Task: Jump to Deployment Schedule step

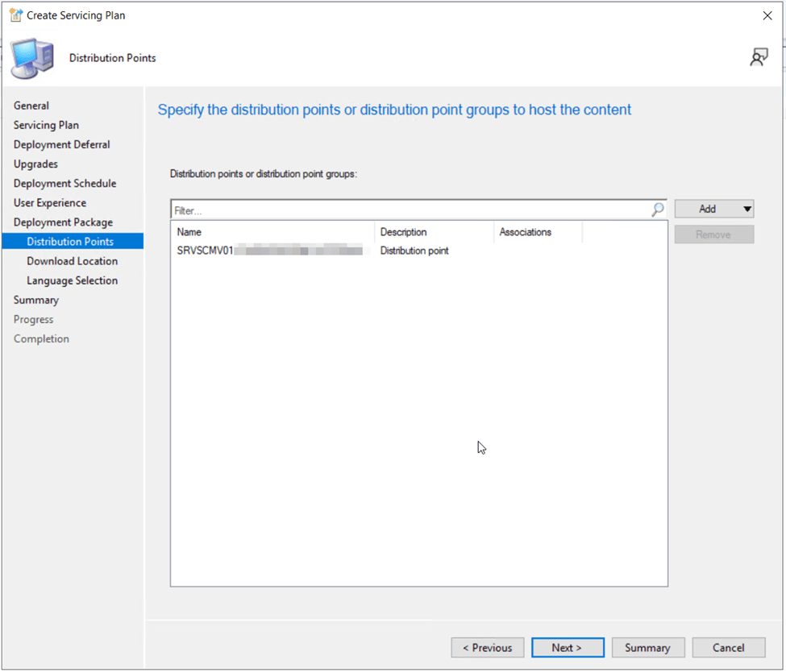Action: (64, 183)
